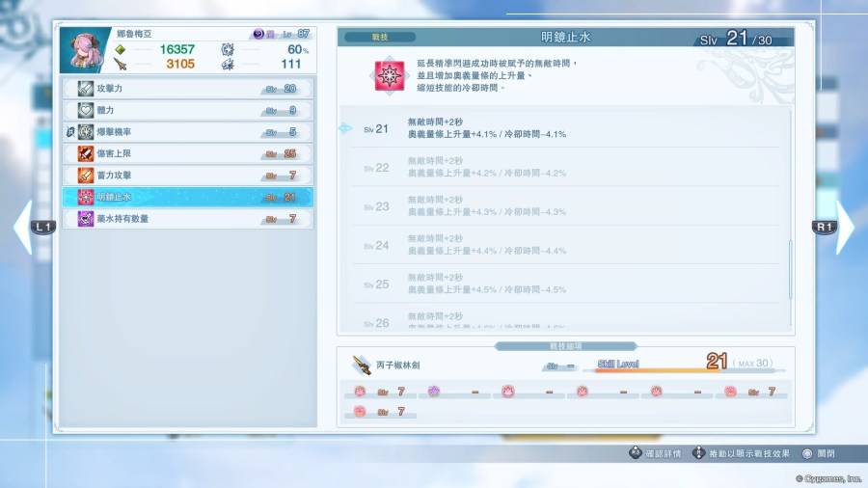Click the Lv 87 level text
Screen dimensions: 868x488
click(x=296, y=34)
